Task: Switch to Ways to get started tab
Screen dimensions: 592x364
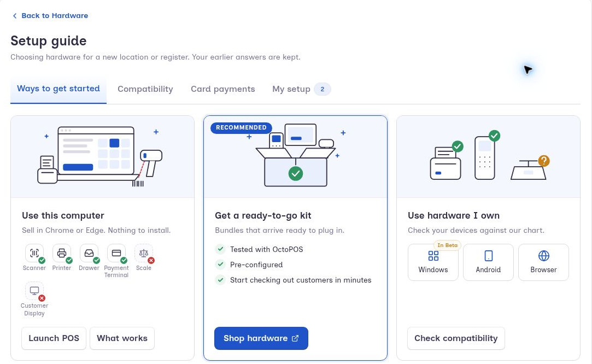Action: click(x=58, y=89)
